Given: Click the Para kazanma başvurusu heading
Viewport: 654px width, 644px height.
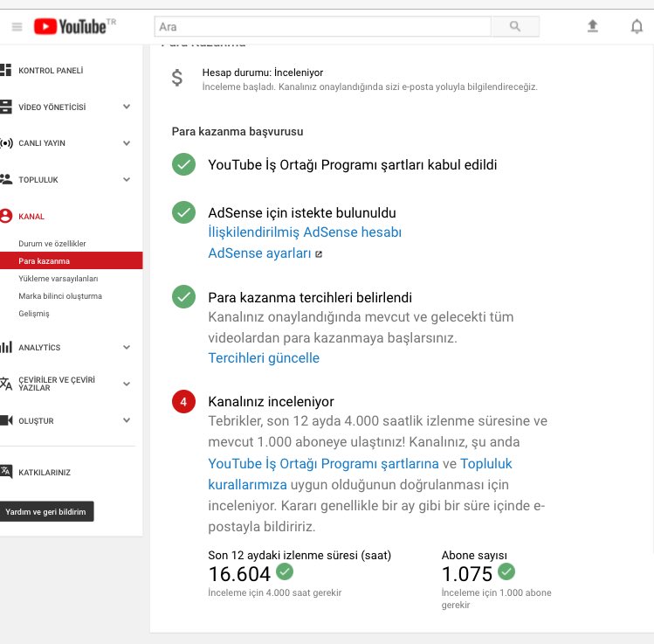Looking at the screenshot, I should point(238,131).
